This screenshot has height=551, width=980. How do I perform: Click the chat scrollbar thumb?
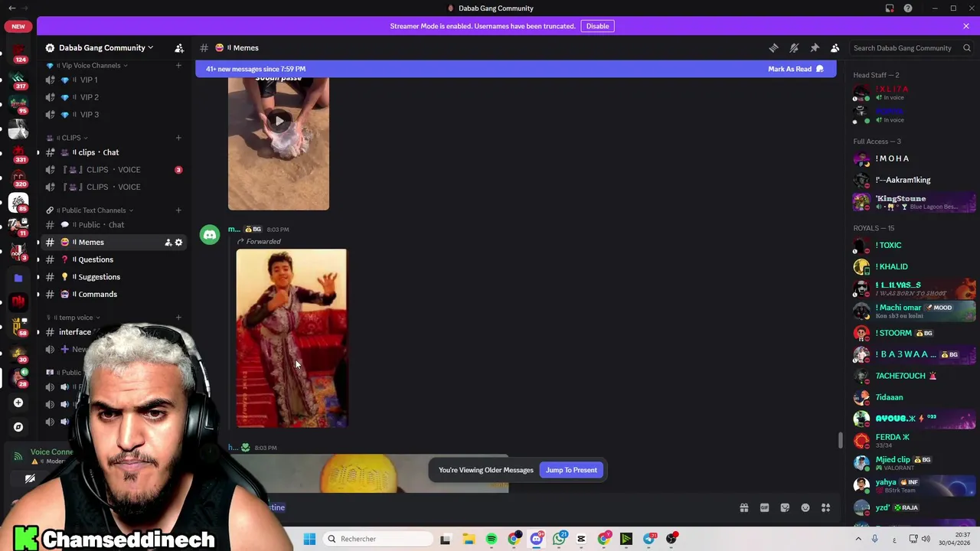click(x=840, y=440)
